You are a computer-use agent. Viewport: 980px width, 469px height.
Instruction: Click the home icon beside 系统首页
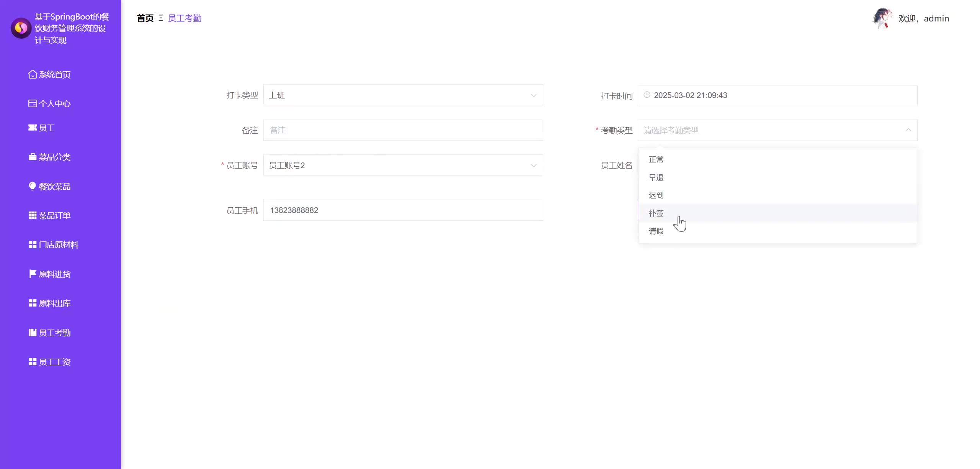click(33, 74)
